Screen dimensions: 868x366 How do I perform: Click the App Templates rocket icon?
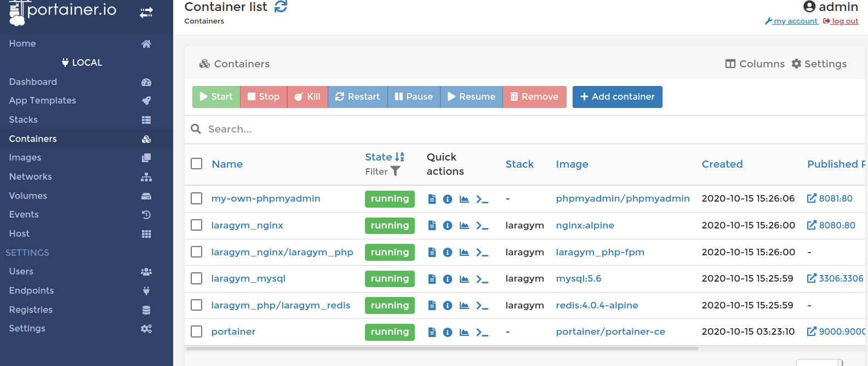point(146,101)
